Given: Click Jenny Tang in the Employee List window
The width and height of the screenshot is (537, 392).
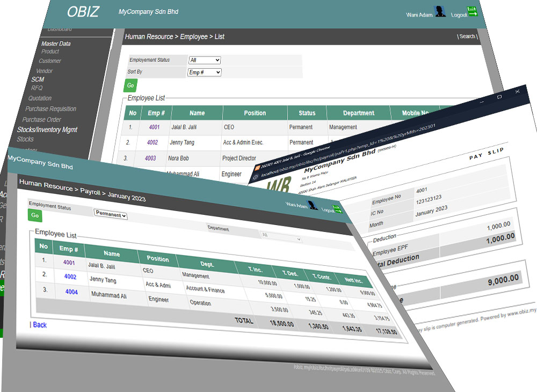Looking at the screenshot, I should pos(182,142).
